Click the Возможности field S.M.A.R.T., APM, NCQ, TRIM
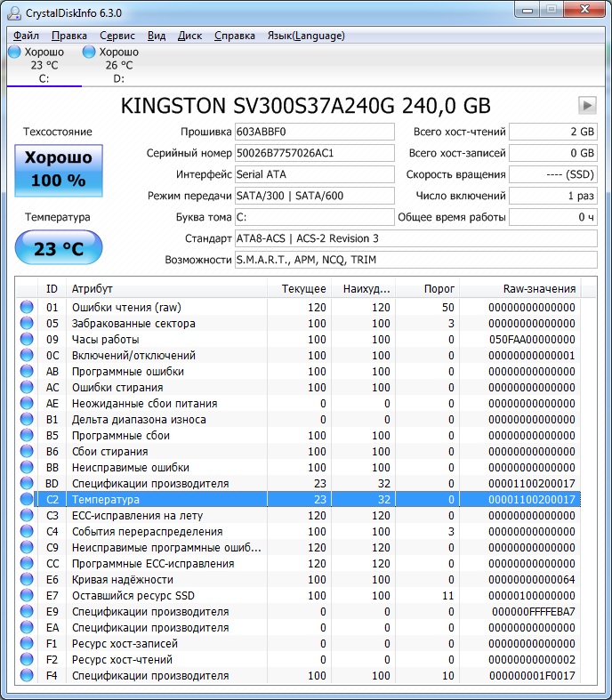Image resolution: width=612 pixels, height=700 pixels. [x=416, y=260]
